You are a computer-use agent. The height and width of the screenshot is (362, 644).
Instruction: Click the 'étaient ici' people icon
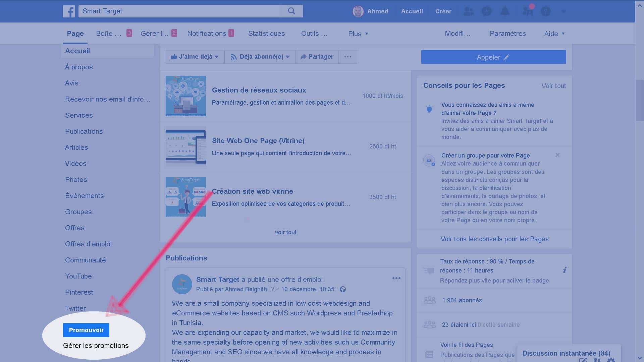[430, 324]
